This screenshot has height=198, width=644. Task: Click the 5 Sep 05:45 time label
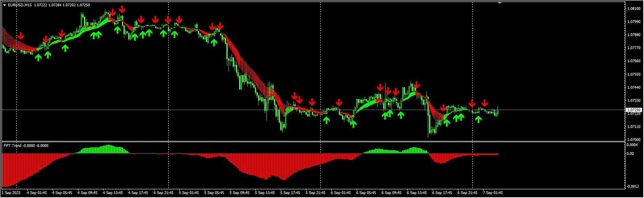pyautogui.click(x=215, y=193)
